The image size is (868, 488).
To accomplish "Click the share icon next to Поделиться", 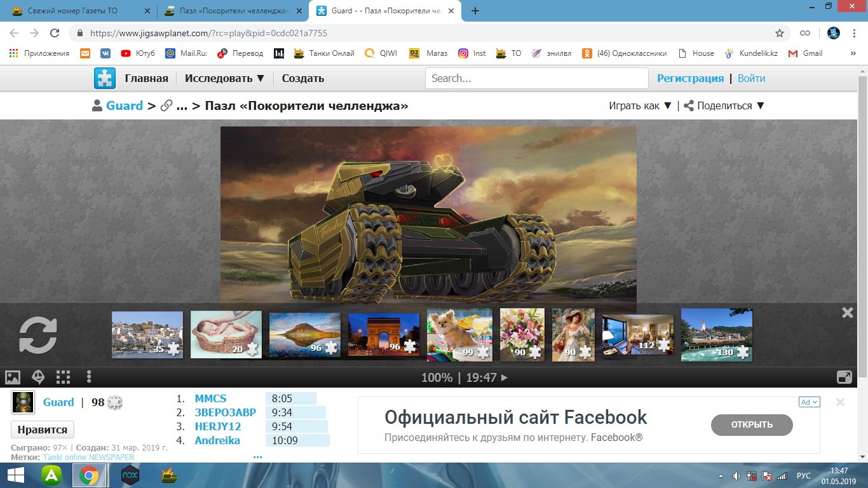I will pyautogui.click(x=688, y=106).
